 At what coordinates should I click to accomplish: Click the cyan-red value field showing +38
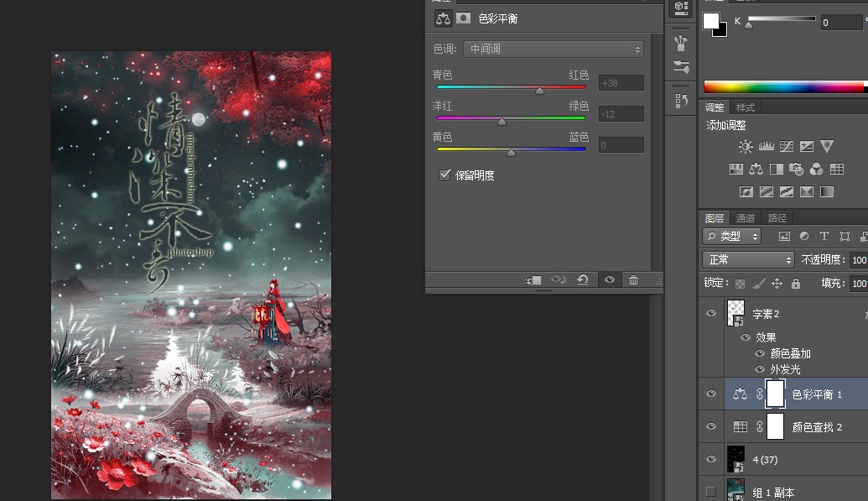(621, 83)
